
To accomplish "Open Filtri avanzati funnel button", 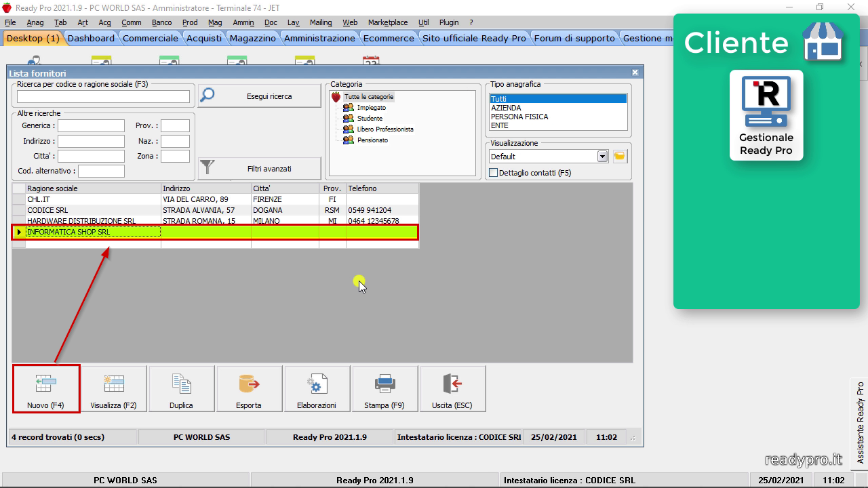I will 260,169.
